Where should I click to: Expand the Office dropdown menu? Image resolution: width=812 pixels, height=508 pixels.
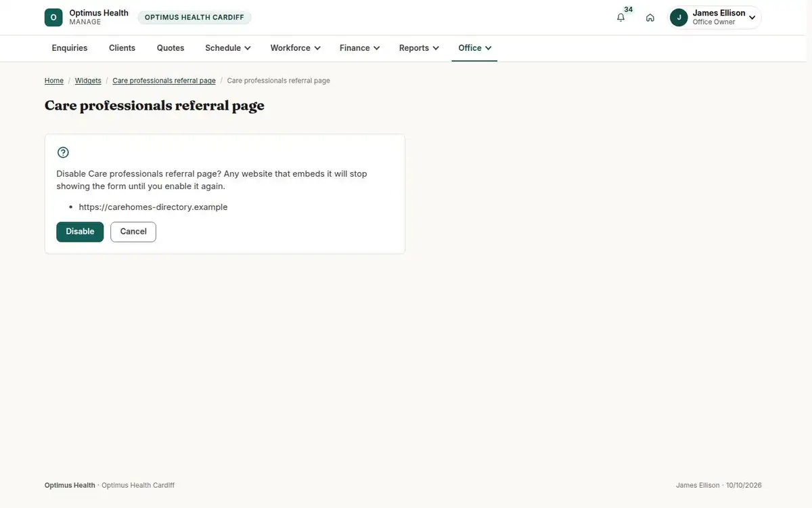(x=475, y=48)
